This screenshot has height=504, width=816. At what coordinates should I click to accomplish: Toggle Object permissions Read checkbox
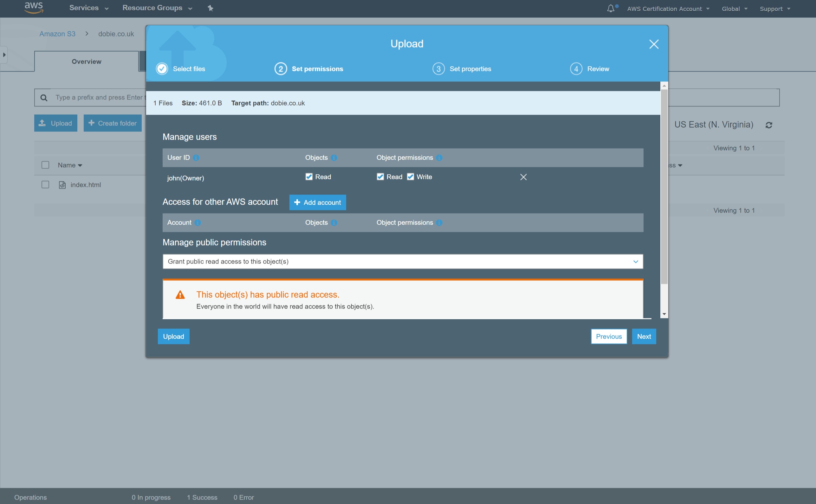point(380,177)
